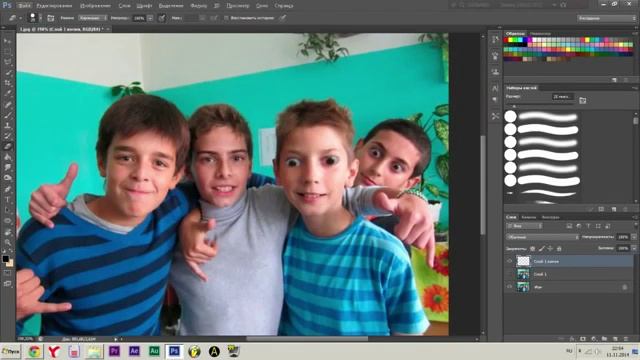The width and height of the screenshot is (640, 360).
Task: Hide the Слой 1 копия layer
Action: pos(509,261)
